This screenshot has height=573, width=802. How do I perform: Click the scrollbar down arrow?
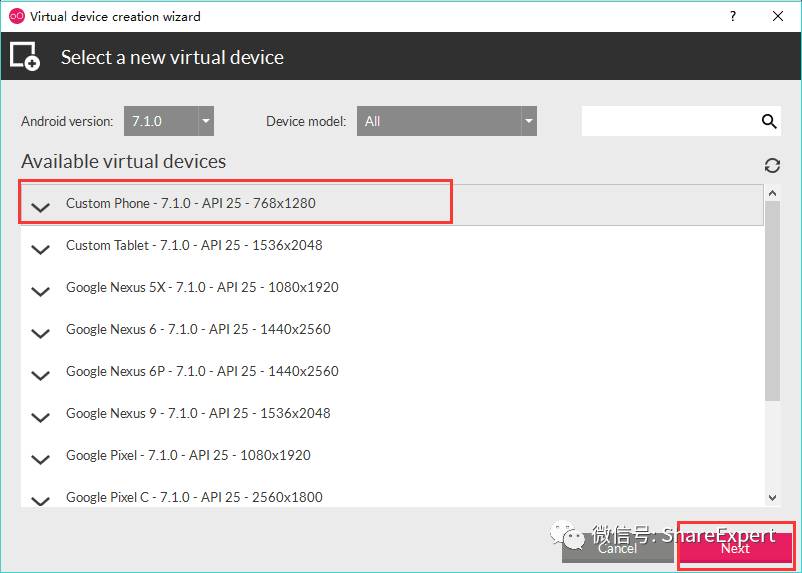tap(772, 497)
